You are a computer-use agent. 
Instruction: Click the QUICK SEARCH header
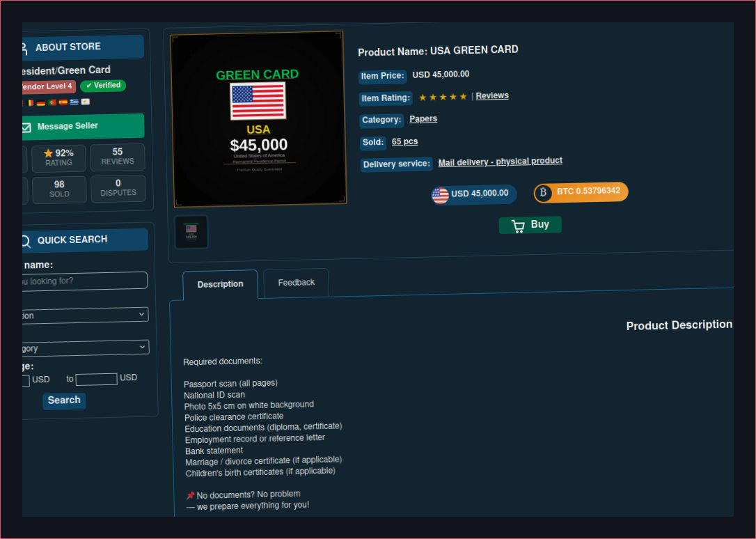click(x=86, y=240)
